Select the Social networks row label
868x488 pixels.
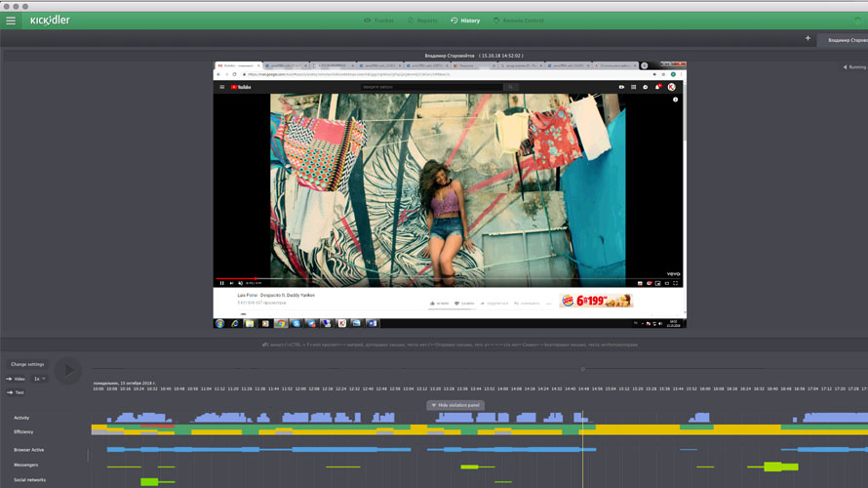pos(30,479)
